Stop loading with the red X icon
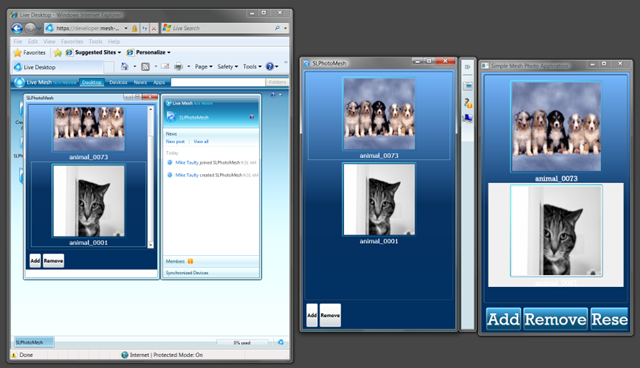 [x=154, y=28]
